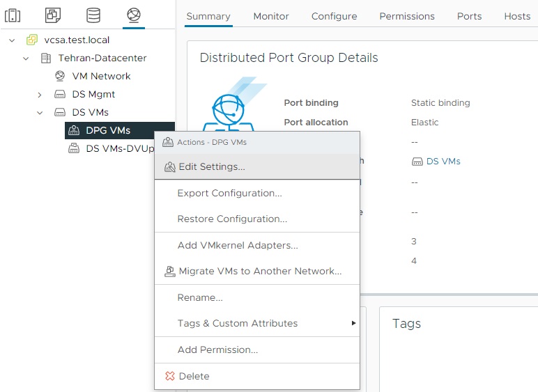This screenshot has height=392, width=538.
Task: Choose Edit Settings from context menu
Action: pyautogui.click(x=211, y=167)
